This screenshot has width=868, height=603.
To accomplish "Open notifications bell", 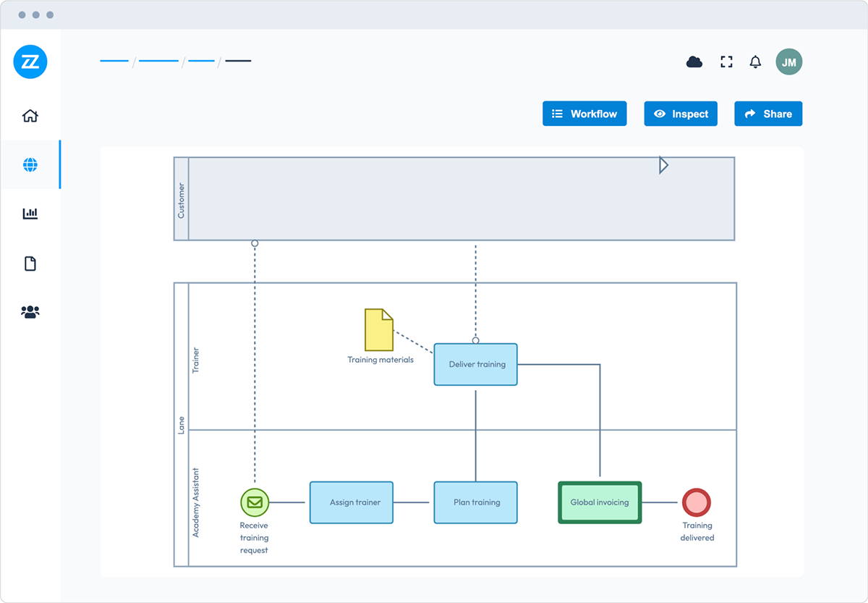I will [x=755, y=62].
